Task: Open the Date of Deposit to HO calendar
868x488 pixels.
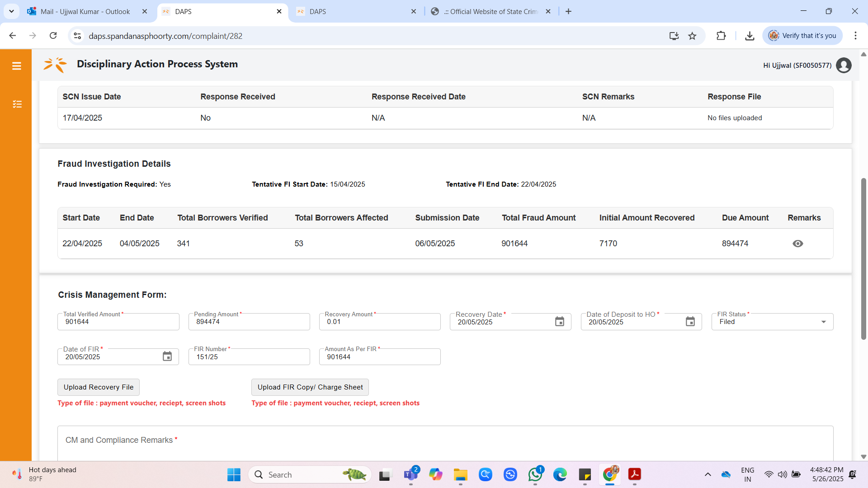Action: pyautogui.click(x=690, y=322)
